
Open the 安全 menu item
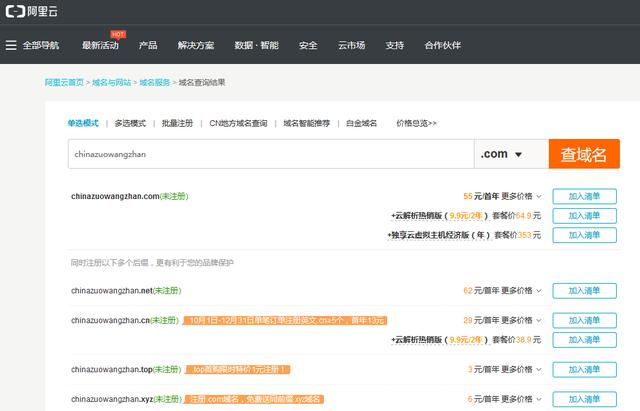[x=308, y=45]
